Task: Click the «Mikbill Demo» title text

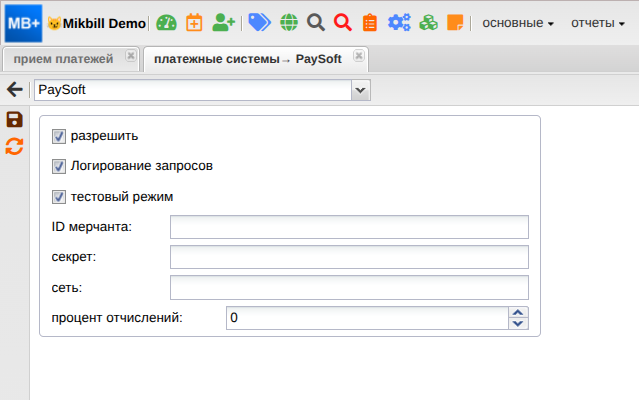Action: pyautogui.click(x=104, y=24)
